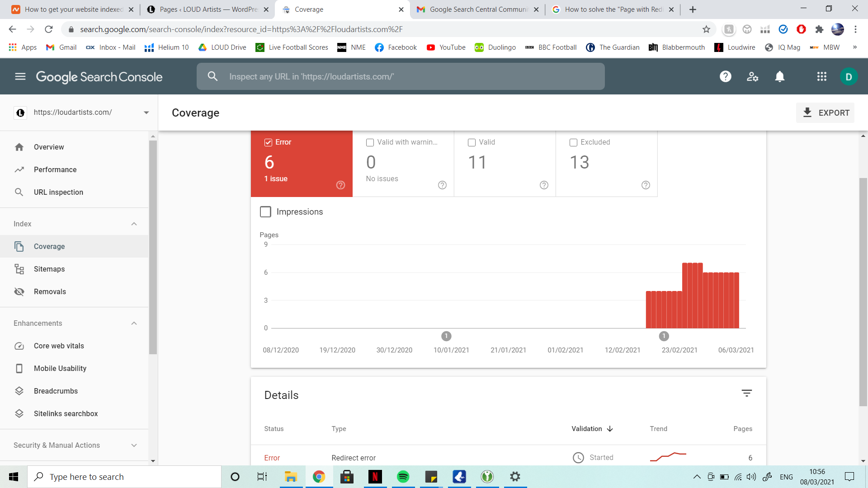Click the Breadcrumbs icon in sidebar

[20, 390]
